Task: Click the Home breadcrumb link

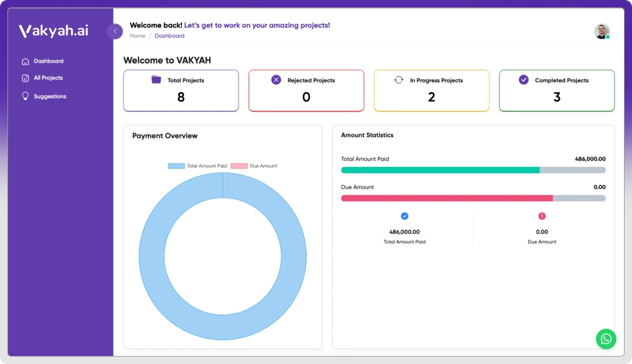Action: (x=137, y=36)
